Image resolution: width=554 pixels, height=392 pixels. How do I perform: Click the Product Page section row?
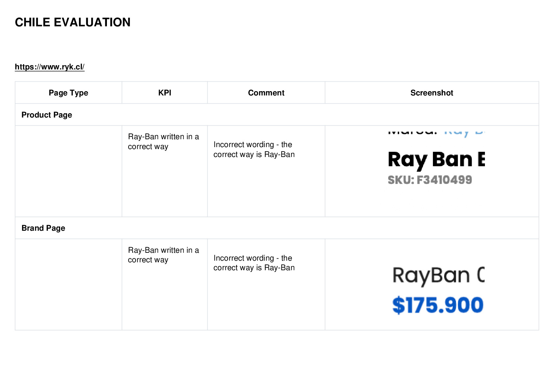pos(277,115)
